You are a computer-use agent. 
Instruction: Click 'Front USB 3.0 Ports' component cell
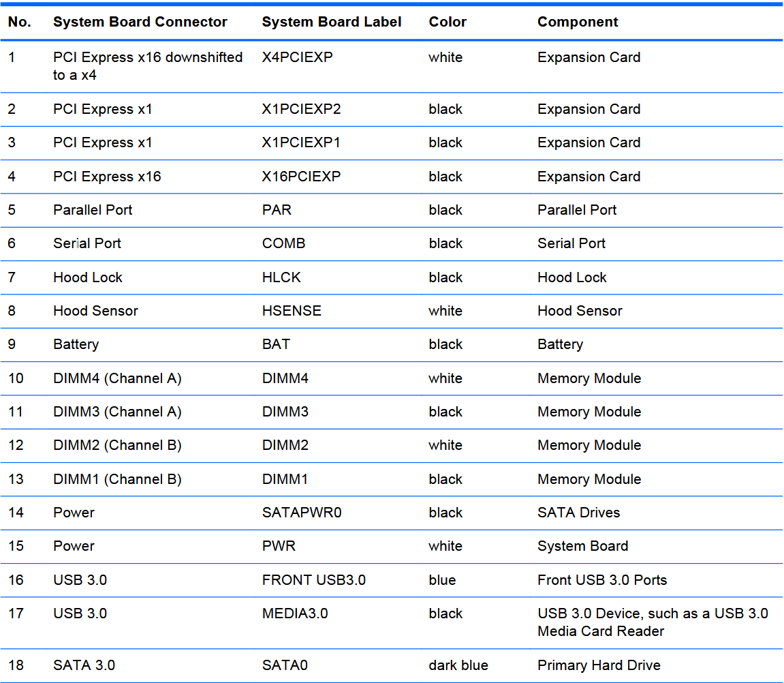(602, 581)
